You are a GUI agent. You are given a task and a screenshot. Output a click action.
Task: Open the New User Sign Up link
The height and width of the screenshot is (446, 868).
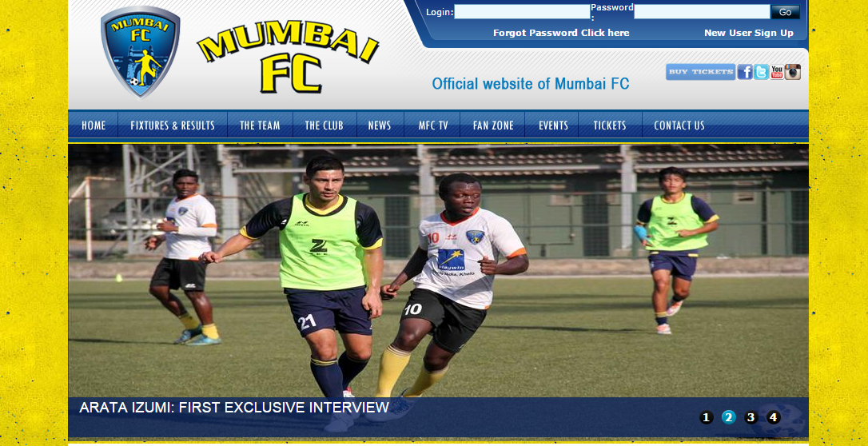(x=748, y=33)
